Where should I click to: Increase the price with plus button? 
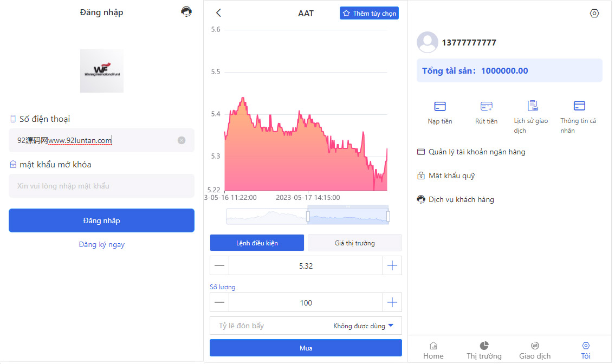(x=392, y=265)
